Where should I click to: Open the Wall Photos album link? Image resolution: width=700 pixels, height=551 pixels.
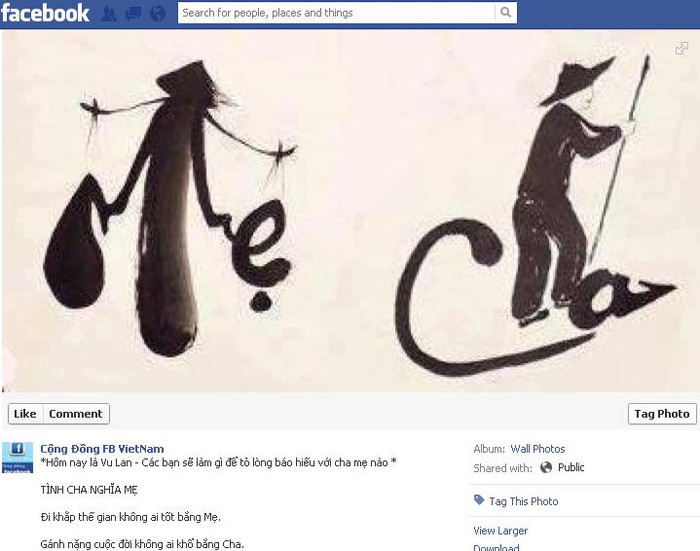538,449
